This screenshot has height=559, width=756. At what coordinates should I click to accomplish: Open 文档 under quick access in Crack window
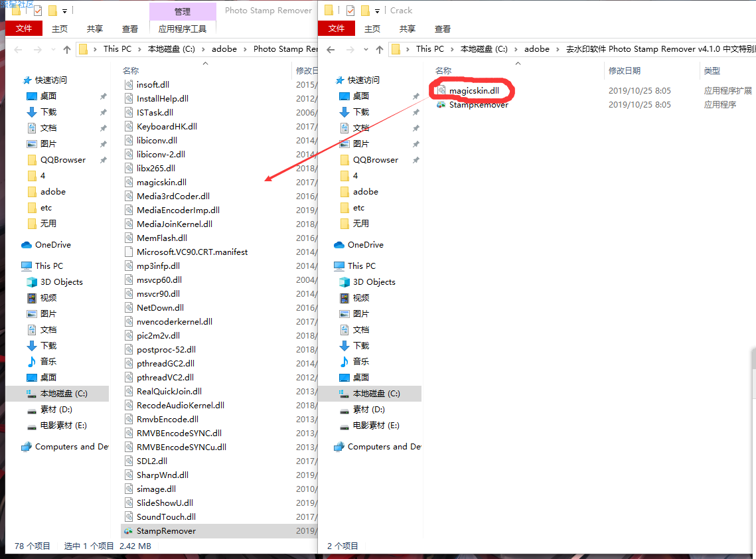[360, 128]
